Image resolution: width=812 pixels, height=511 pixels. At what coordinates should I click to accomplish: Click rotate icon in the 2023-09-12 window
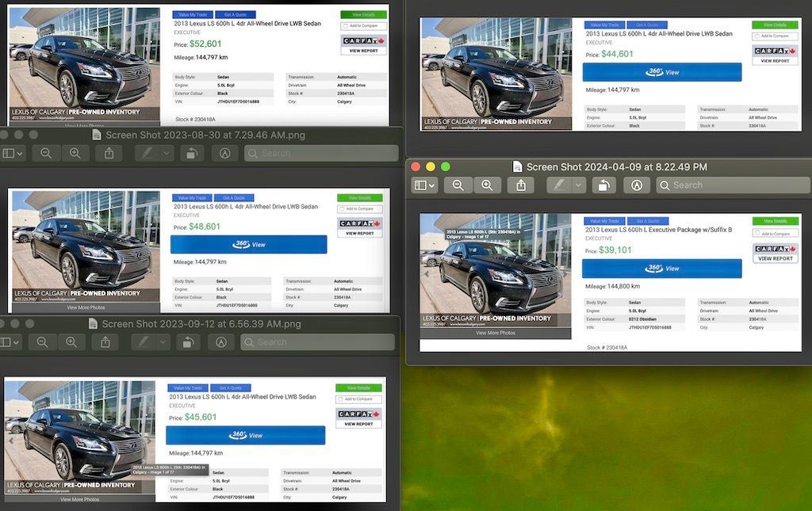pos(187,342)
